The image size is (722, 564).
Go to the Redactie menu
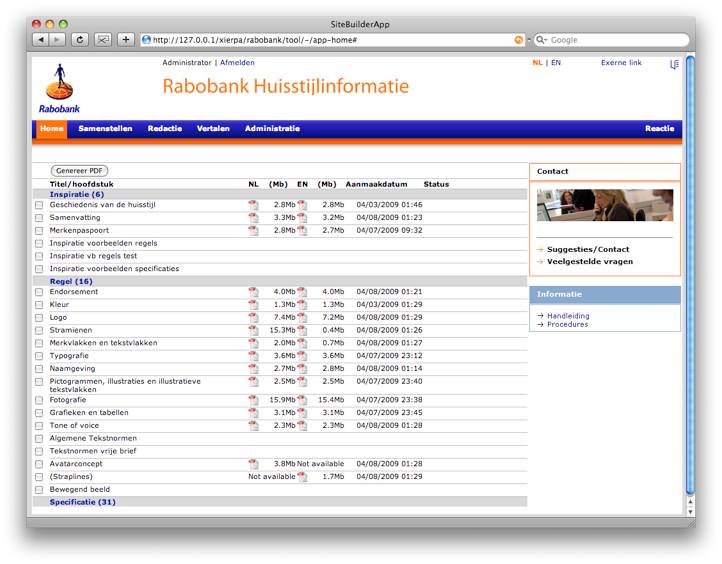click(165, 128)
